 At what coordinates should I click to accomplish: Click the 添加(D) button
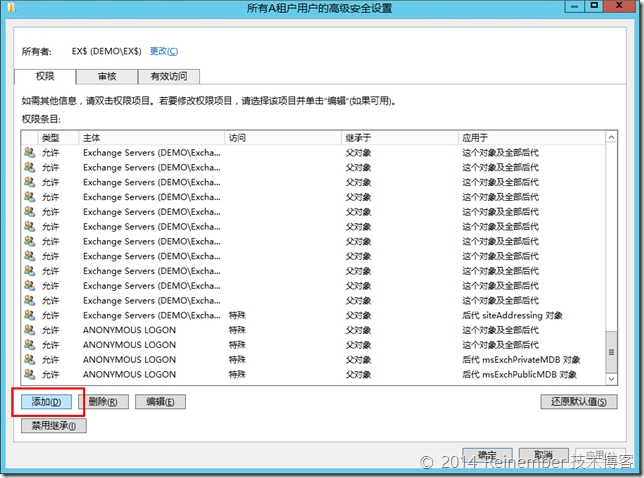click(x=46, y=402)
